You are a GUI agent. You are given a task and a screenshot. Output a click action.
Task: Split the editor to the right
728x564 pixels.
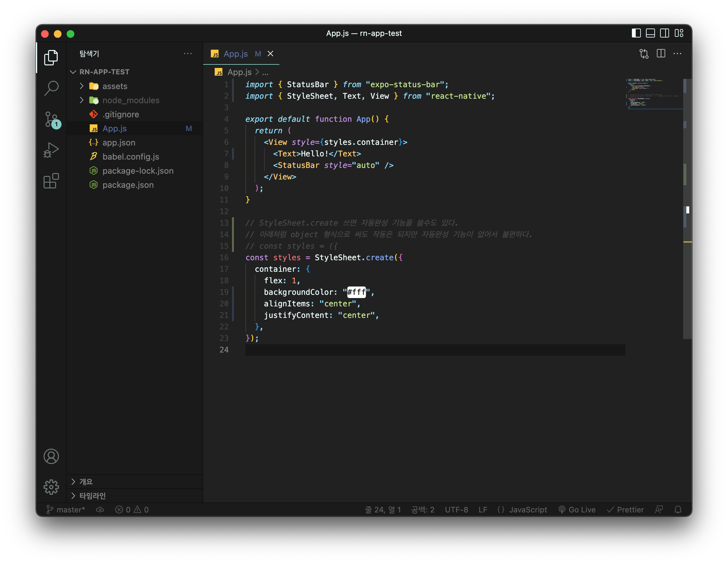(x=661, y=54)
